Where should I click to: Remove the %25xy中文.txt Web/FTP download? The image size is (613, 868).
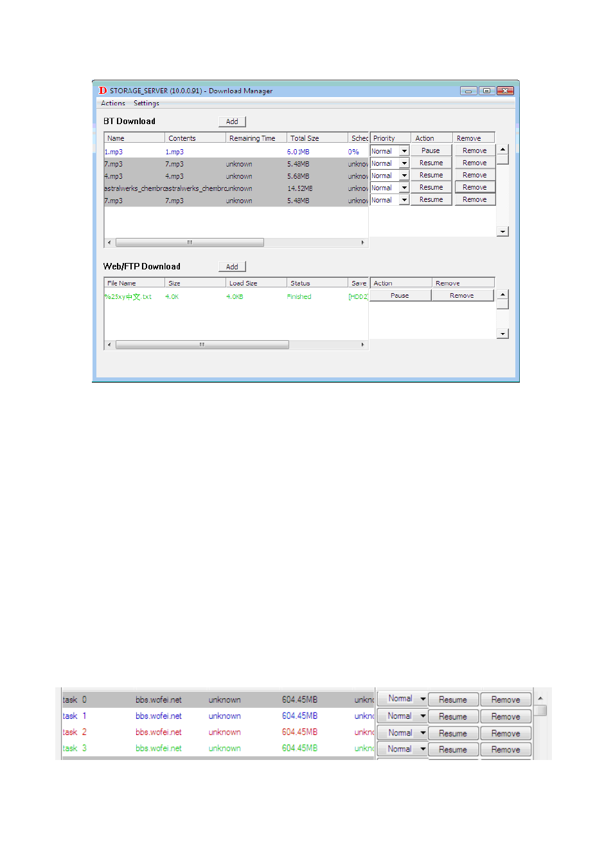[x=462, y=296]
